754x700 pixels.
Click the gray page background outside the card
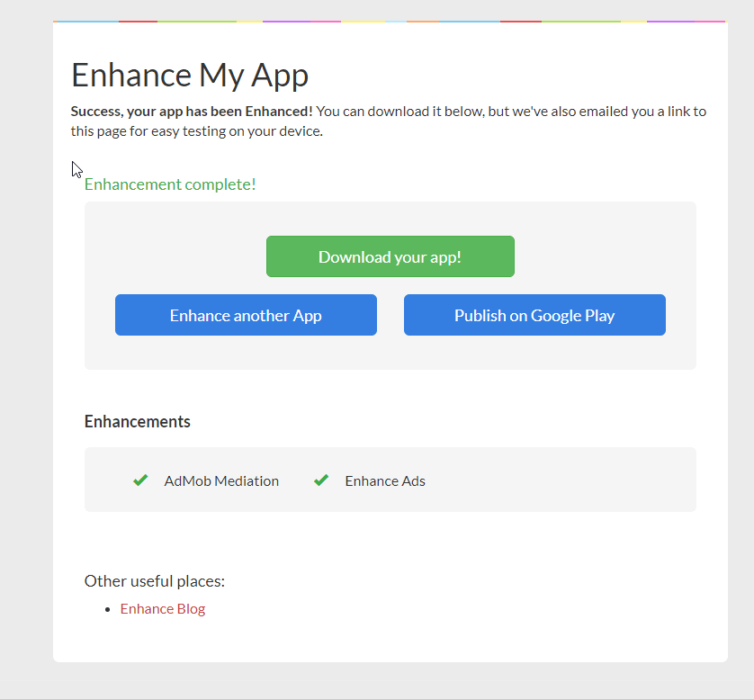27,360
